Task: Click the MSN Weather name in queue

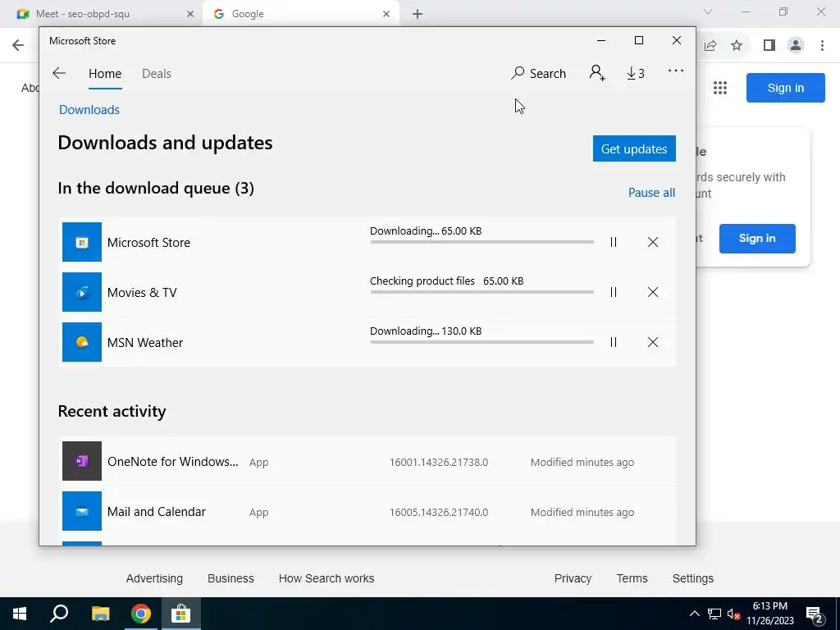Action: pos(145,342)
